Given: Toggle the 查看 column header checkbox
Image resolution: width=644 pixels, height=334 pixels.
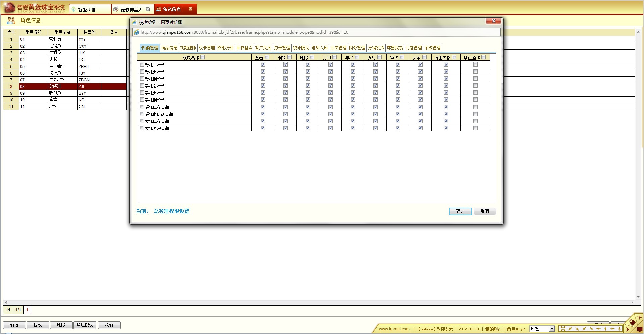Looking at the screenshot, I should pos(267,57).
